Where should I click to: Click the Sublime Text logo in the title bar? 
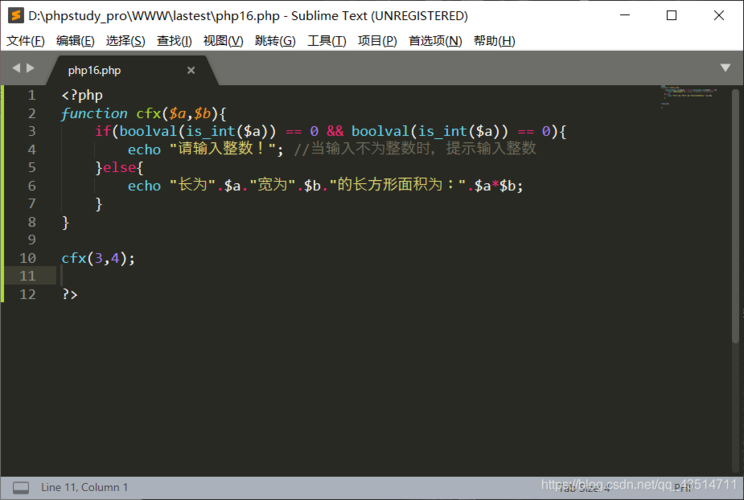pos(16,15)
